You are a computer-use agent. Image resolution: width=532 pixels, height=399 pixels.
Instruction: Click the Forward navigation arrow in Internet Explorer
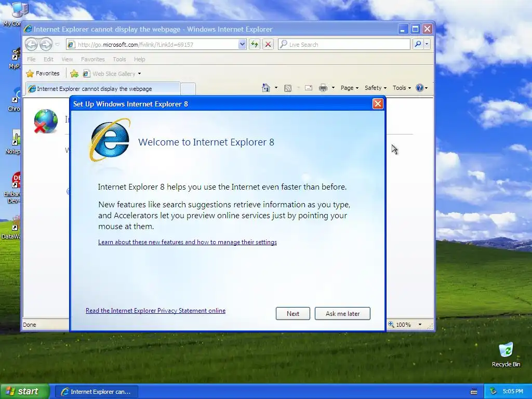(x=46, y=44)
